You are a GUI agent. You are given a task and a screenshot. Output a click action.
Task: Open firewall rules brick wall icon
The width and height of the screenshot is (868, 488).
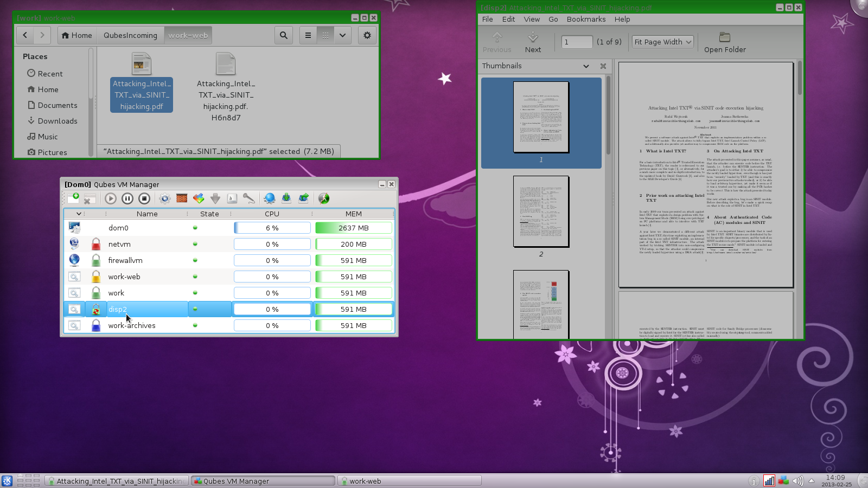[182, 198]
